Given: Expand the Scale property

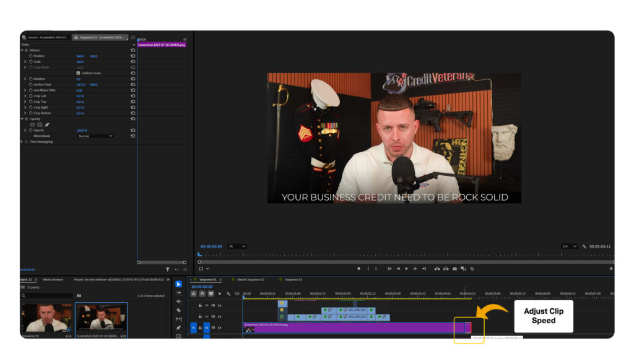Looking at the screenshot, I should coord(25,61).
